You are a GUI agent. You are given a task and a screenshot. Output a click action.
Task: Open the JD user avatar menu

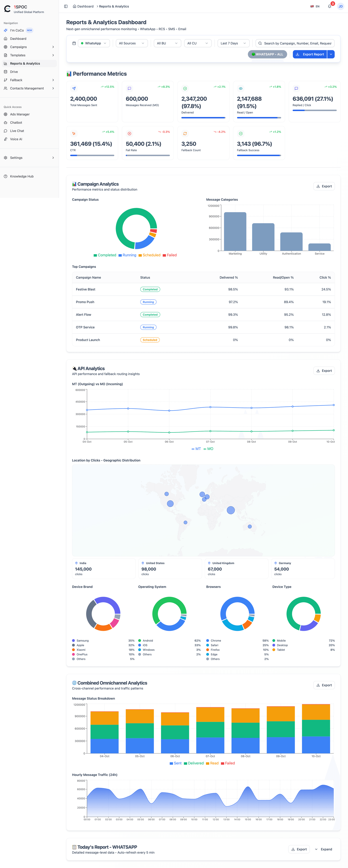point(340,6)
